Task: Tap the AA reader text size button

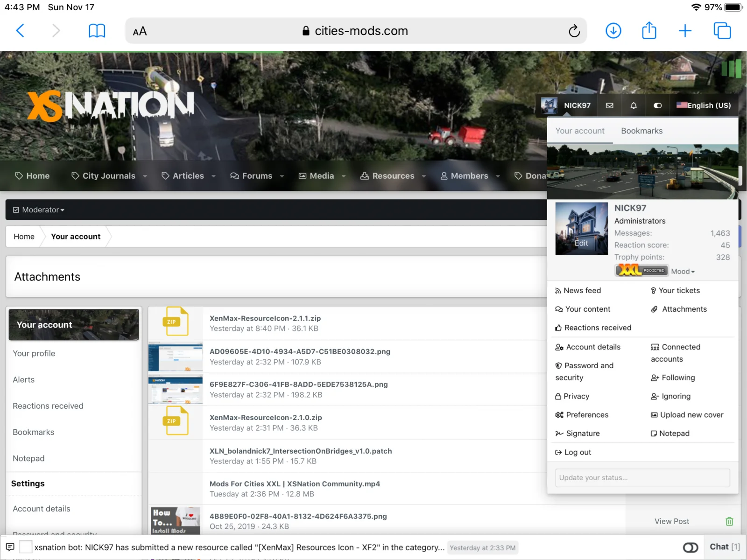Action: pos(140,31)
